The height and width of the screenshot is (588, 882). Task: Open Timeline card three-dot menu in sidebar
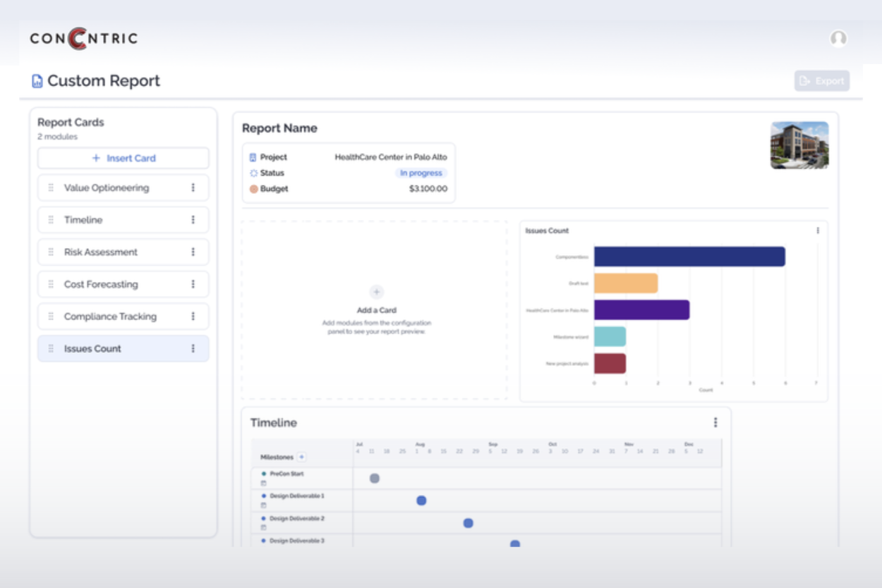(x=193, y=220)
